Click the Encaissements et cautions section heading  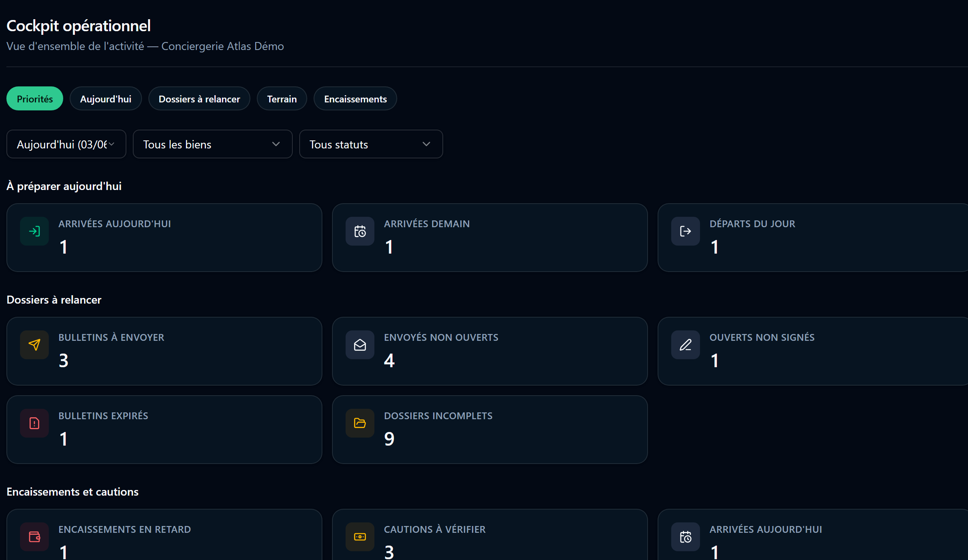click(72, 492)
